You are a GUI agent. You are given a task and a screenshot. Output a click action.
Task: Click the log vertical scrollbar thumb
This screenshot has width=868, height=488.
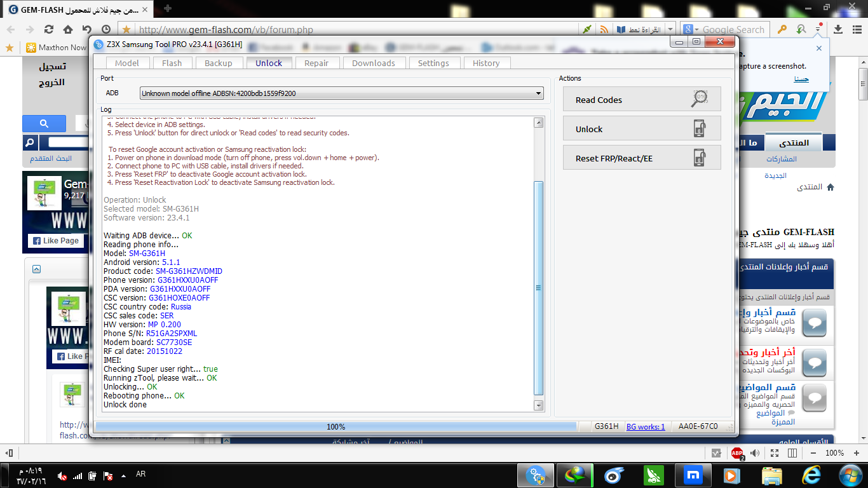(x=539, y=288)
